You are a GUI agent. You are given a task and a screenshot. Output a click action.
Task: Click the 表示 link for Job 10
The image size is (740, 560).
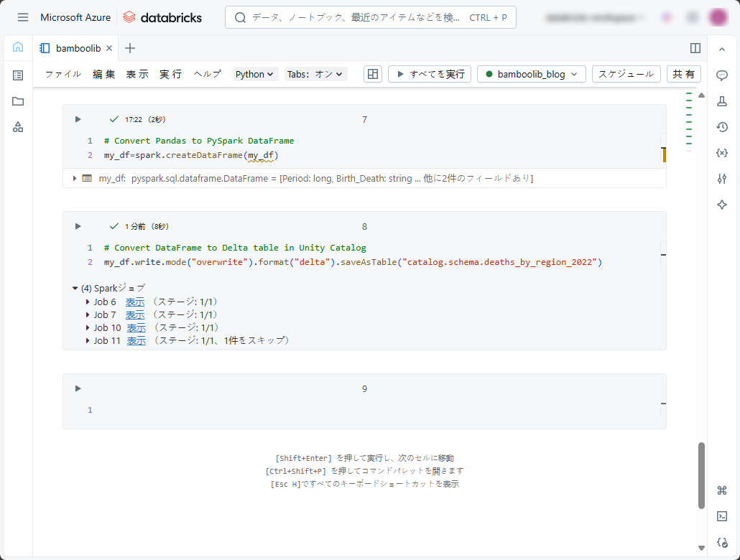136,328
